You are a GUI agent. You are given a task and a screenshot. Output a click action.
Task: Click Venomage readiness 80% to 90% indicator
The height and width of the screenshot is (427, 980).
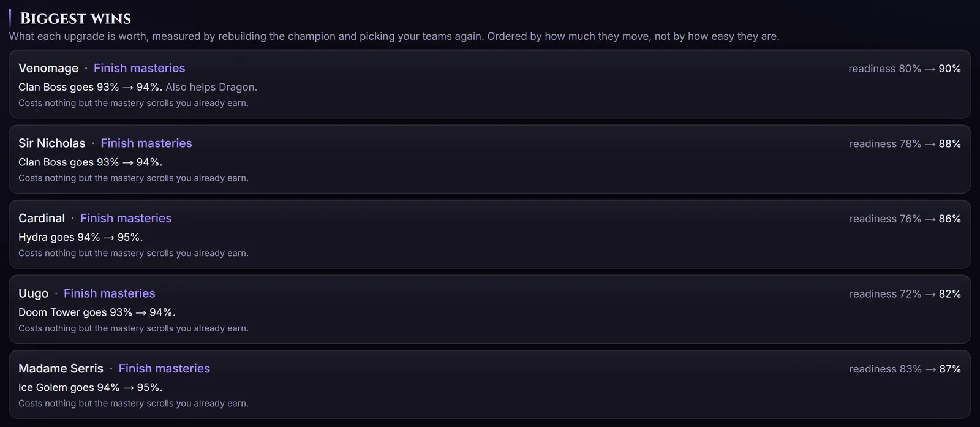click(x=905, y=69)
